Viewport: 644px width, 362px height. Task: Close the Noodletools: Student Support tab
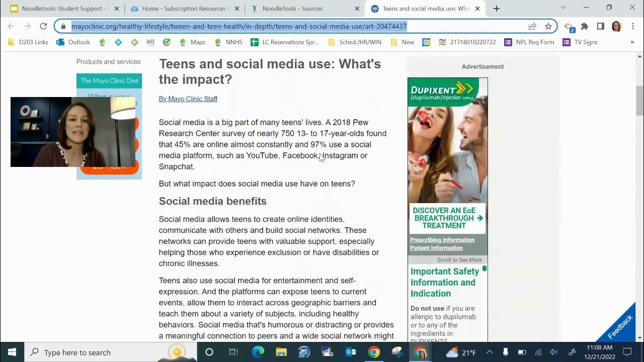[117, 9]
